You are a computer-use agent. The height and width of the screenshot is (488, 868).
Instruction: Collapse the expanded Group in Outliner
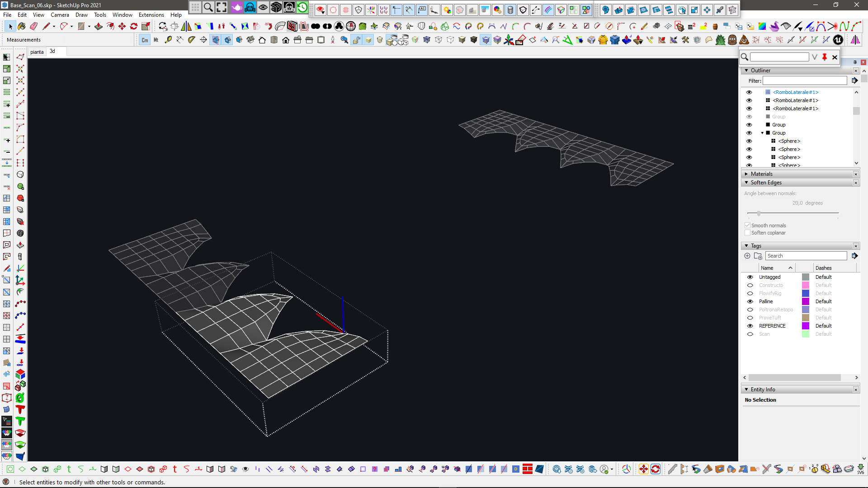pos(762,133)
